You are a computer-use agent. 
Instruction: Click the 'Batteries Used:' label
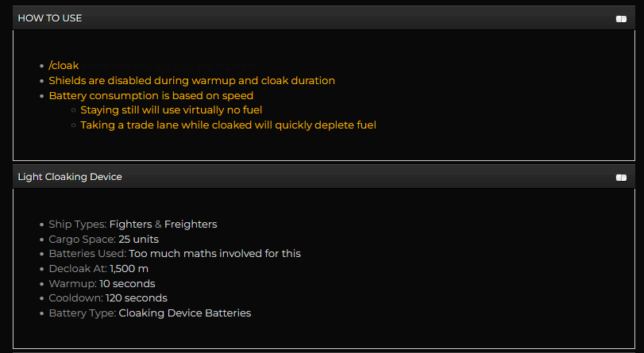point(87,254)
